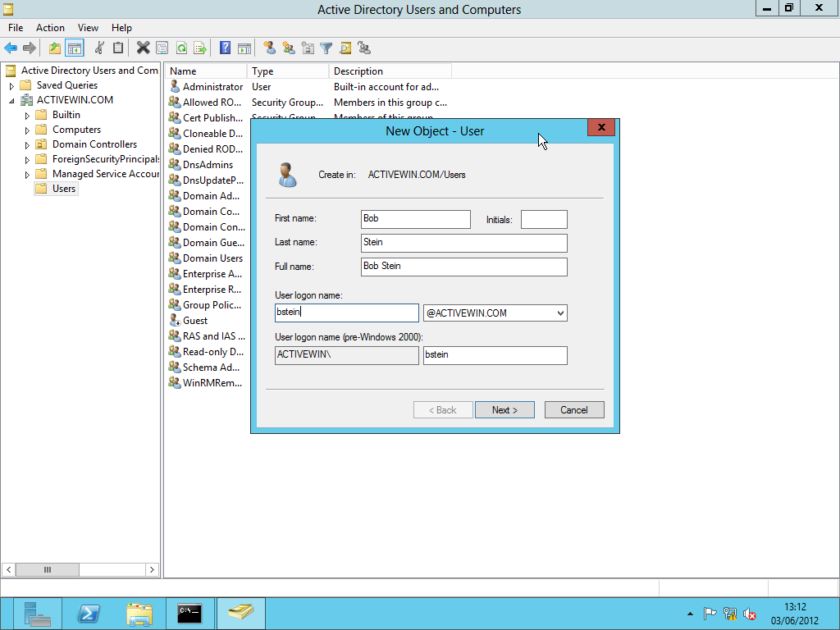Image resolution: width=840 pixels, height=630 pixels.
Task: Click the Up one level folder icon
Action: coord(55,48)
